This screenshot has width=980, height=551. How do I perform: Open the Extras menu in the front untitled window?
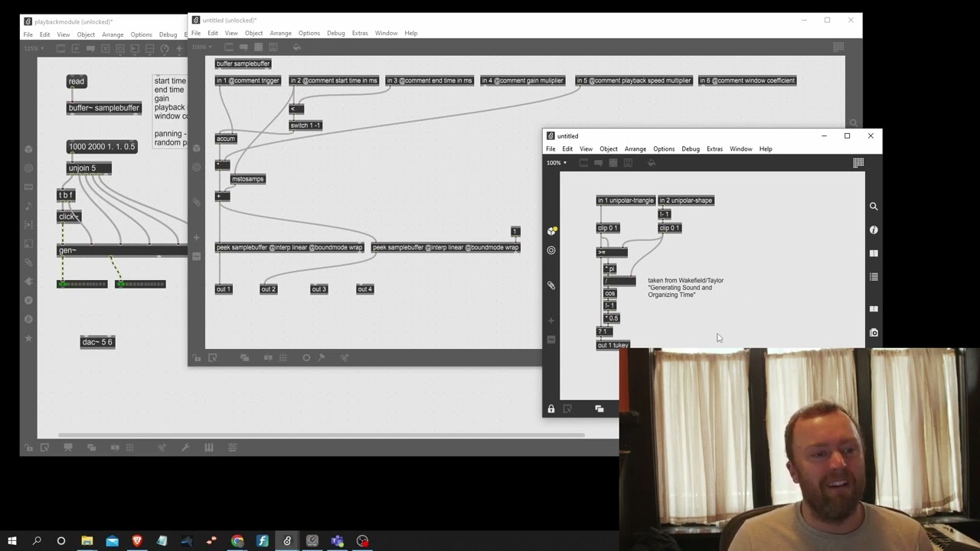click(x=714, y=148)
